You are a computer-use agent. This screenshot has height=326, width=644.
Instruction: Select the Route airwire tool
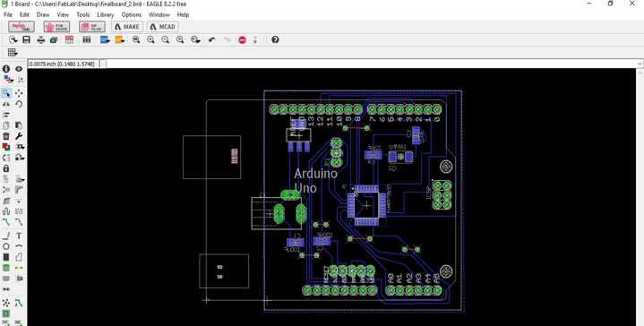click(6, 222)
